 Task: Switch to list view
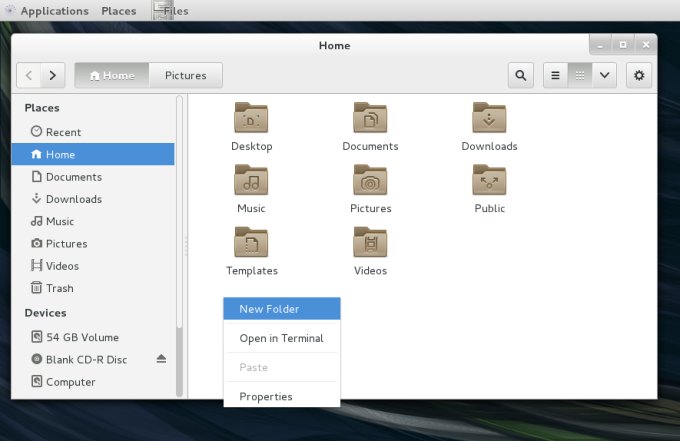555,75
